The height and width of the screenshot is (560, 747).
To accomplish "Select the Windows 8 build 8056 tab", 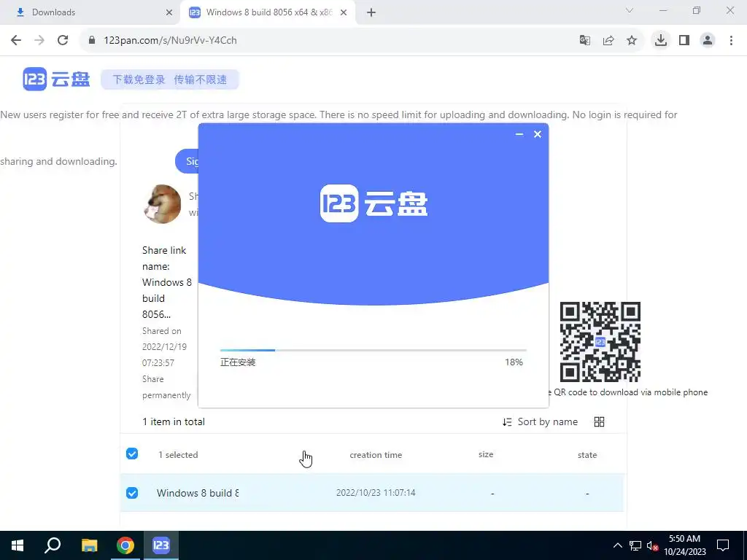I will click(x=268, y=12).
